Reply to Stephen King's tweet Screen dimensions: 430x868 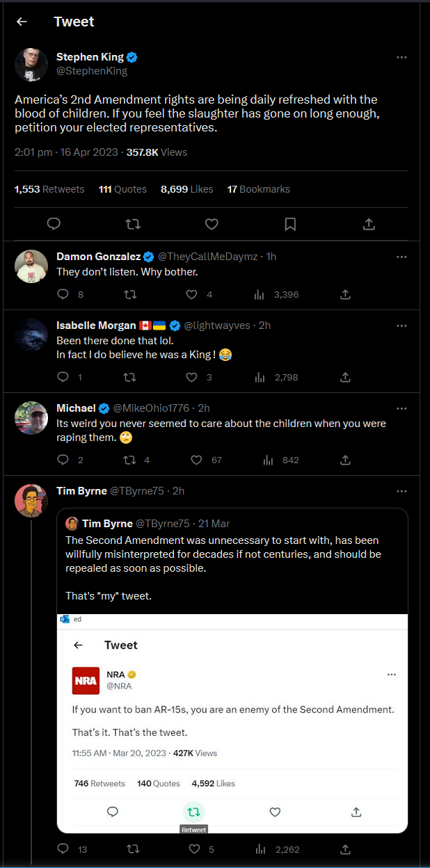[54, 224]
